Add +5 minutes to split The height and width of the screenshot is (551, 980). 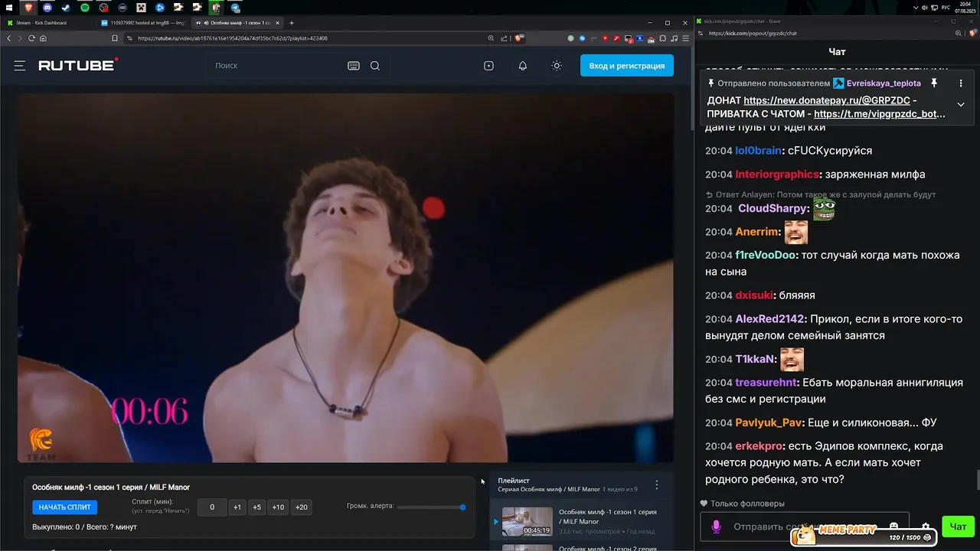[x=256, y=507]
